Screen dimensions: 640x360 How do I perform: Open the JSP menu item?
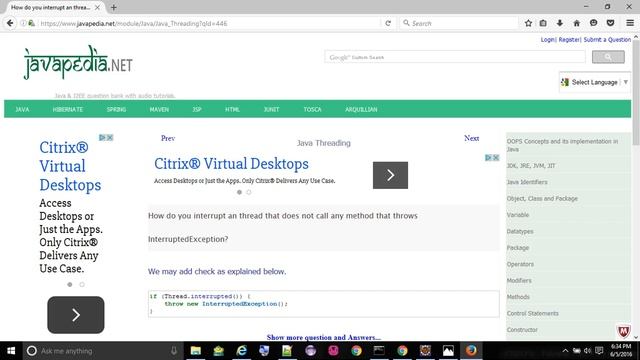click(197, 109)
